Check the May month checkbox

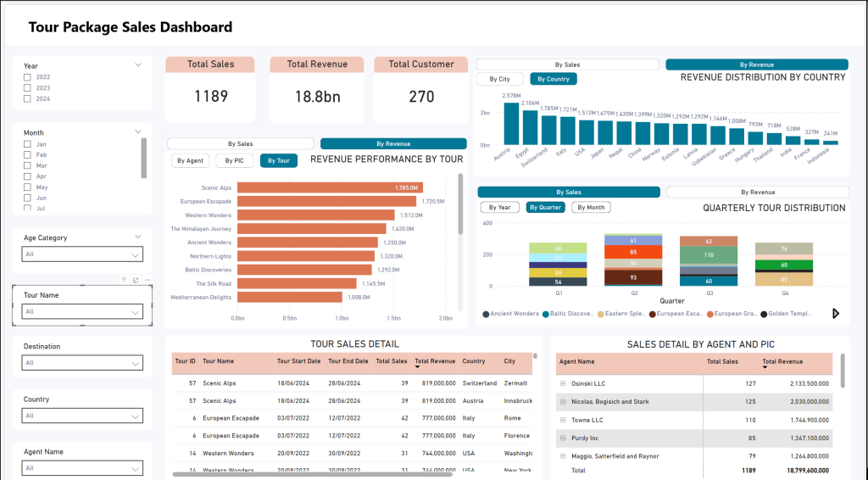point(27,187)
